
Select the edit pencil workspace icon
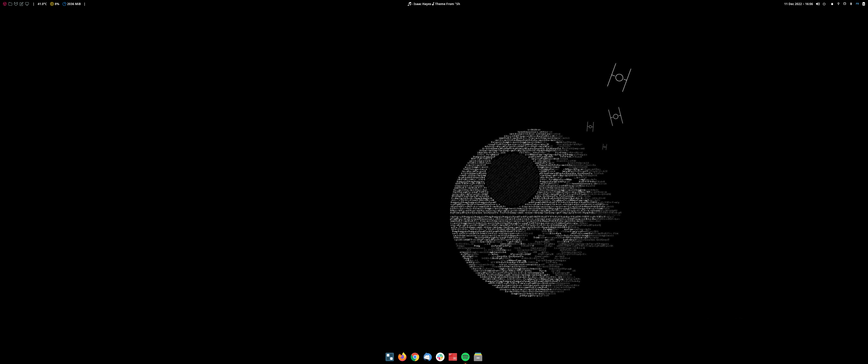[21, 4]
